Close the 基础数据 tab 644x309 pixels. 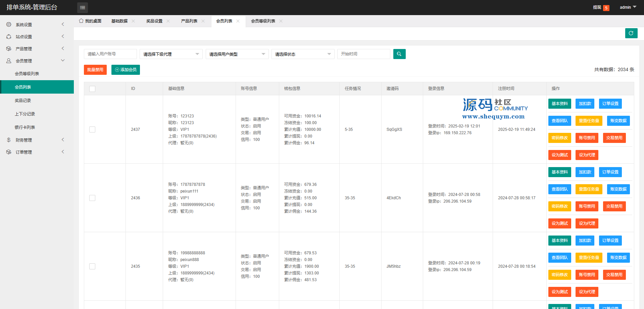(133, 21)
